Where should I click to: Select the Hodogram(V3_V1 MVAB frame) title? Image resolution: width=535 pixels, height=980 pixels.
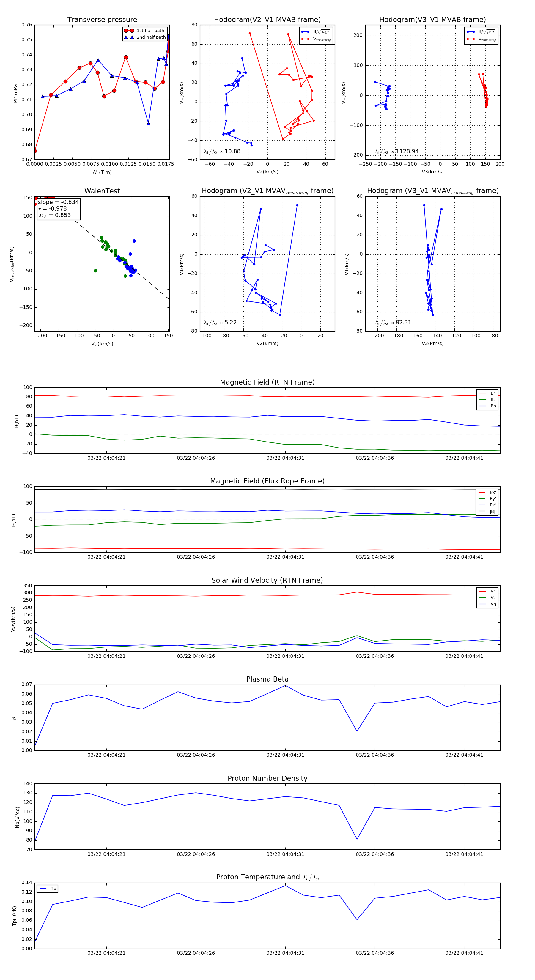pyautogui.click(x=432, y=20)
